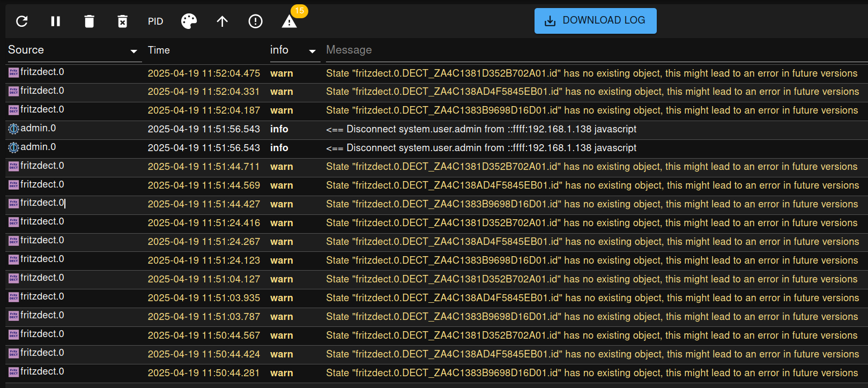Toggle the PID column display
This screenshot has width=868, height=388.
(x=155, y=21)
